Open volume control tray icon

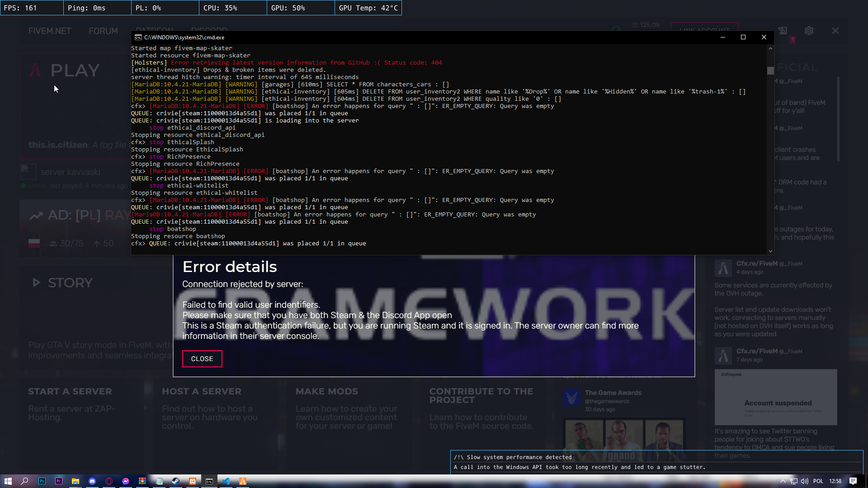(805, 481)
